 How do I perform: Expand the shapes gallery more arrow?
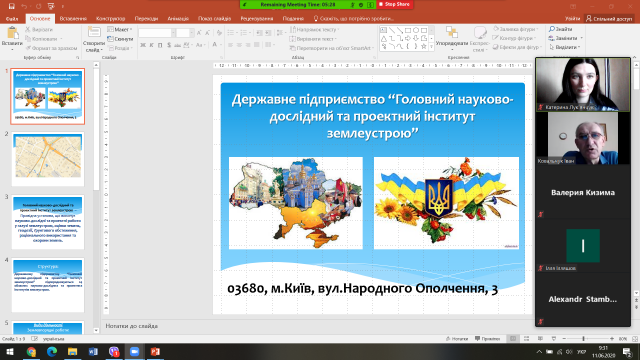click(431, 47)
